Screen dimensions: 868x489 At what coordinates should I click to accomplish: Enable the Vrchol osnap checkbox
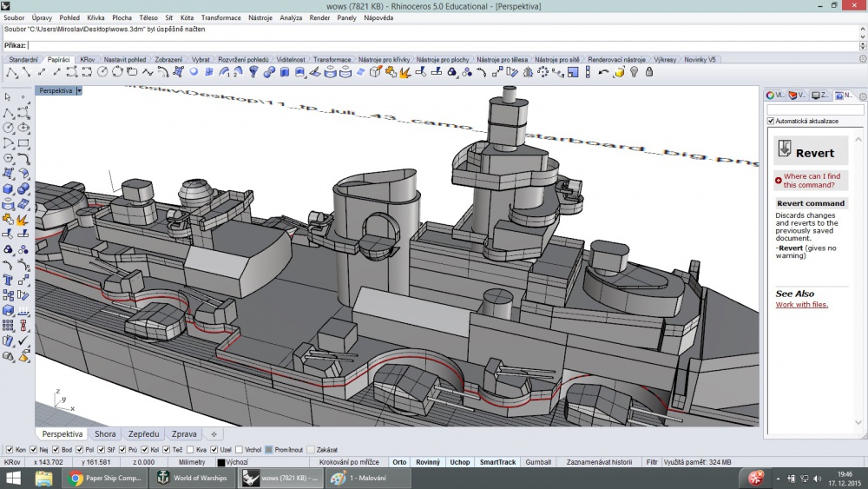pos(240,450)
